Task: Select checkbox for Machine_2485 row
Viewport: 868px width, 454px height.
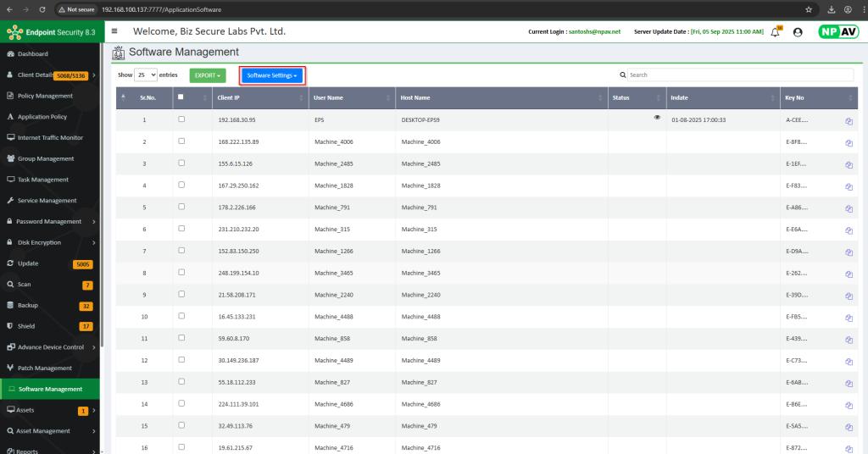Action: click(181, 163)
